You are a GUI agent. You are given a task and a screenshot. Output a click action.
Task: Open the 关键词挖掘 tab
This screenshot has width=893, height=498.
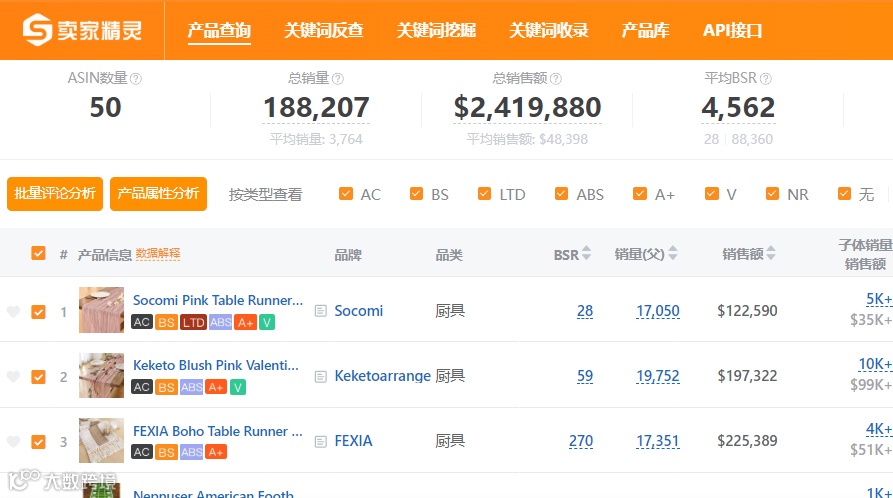pos(436,30)
